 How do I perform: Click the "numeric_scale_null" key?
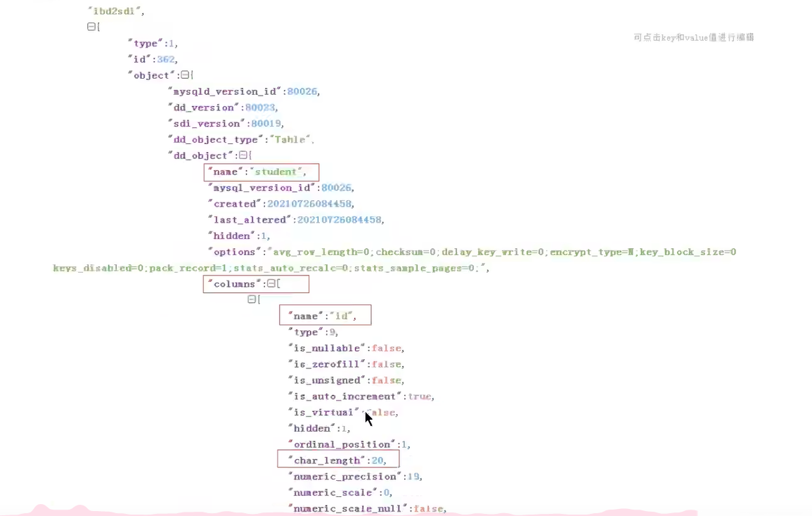(348, 509)
